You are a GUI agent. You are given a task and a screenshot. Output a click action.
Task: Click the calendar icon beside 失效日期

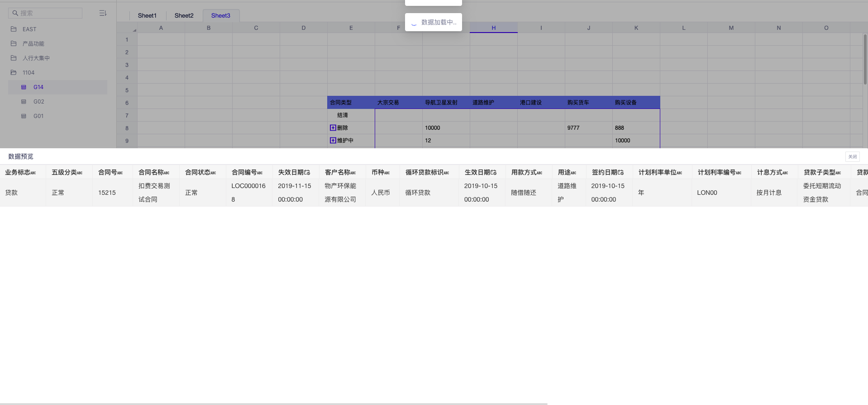pos(307,172)
